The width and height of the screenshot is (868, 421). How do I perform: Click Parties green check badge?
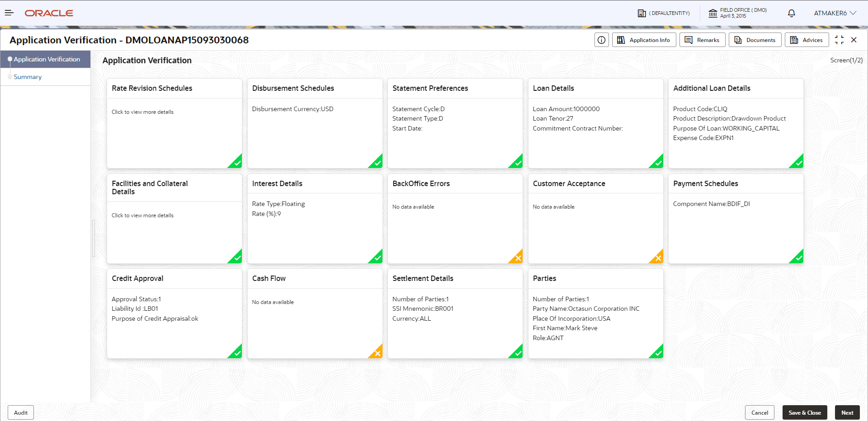[658, 353]
